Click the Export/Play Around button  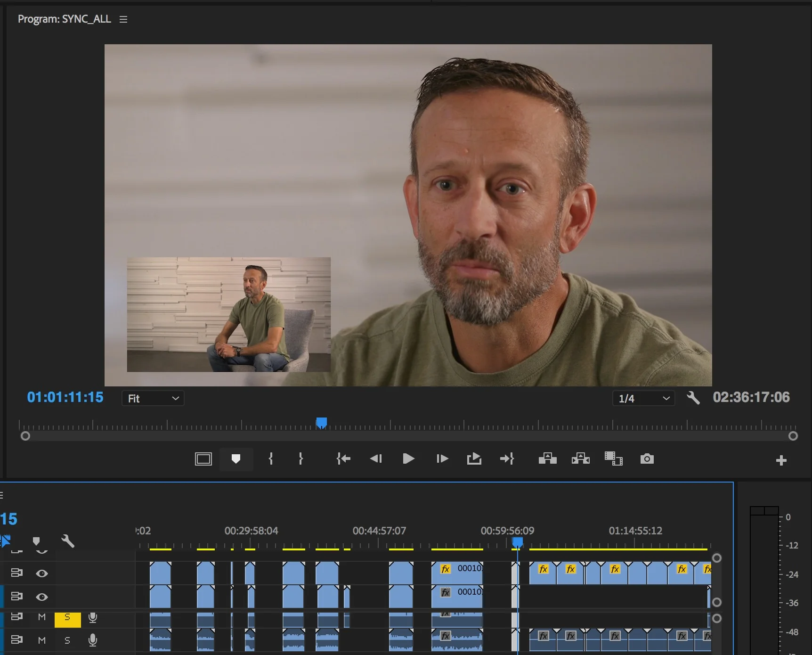(474, 459)
